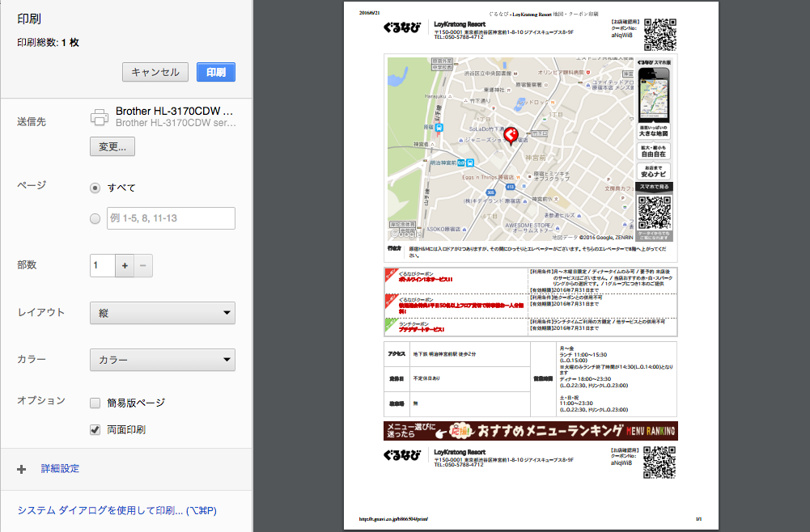The height and width of the screenshot is (532, 810).
Task: Focus the page range input field
Action: pos(171,218)
